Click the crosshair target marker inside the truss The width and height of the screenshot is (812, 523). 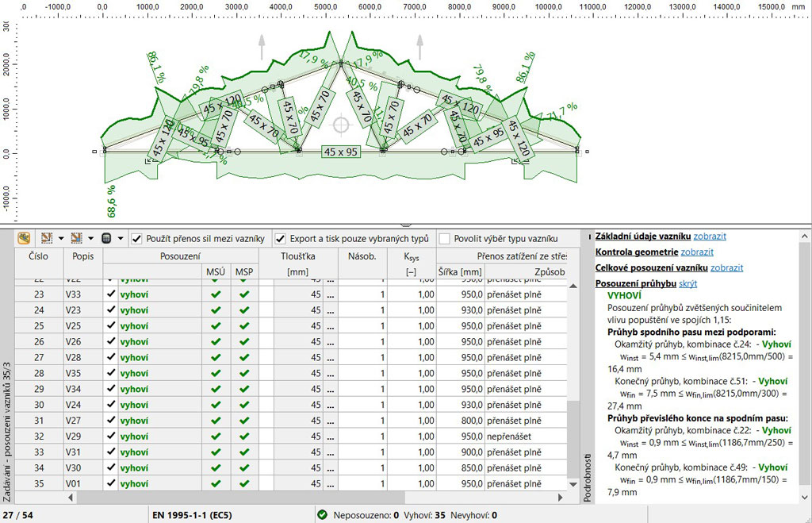tap(341, 125)
